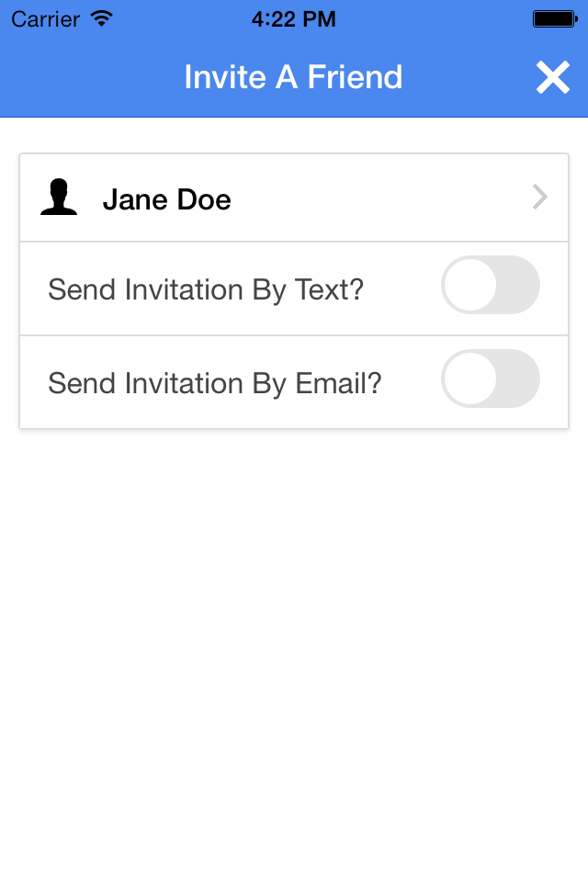The width and height of the screenshot is (588, 882).
Task: Select the Jane Doe contact name
Action: coord(166,199)
